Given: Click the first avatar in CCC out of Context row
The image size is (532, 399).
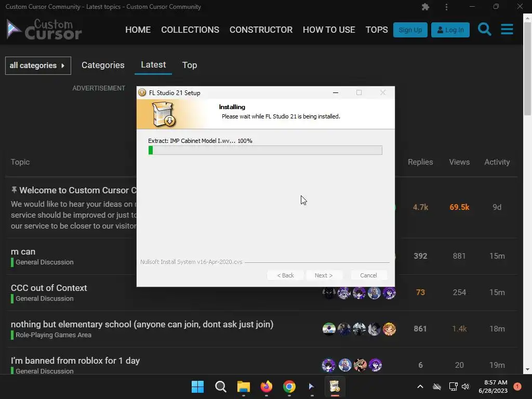Looking at the screenshot, I should [329, 292].
